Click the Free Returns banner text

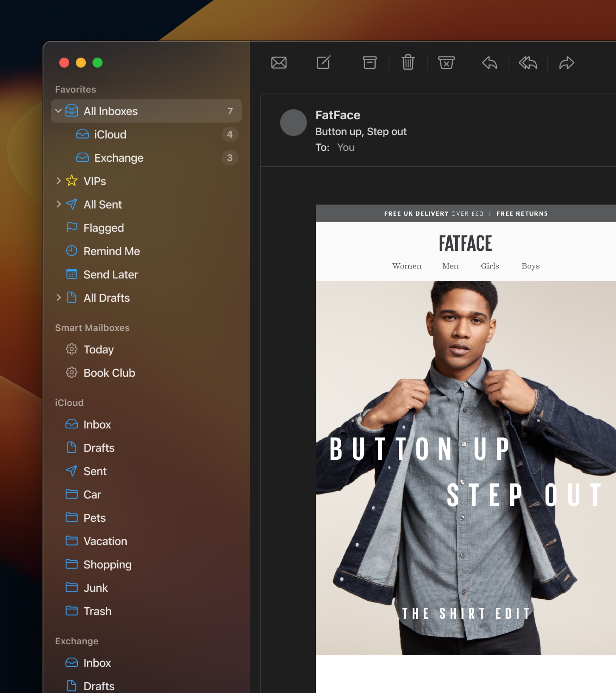(522, 214)
